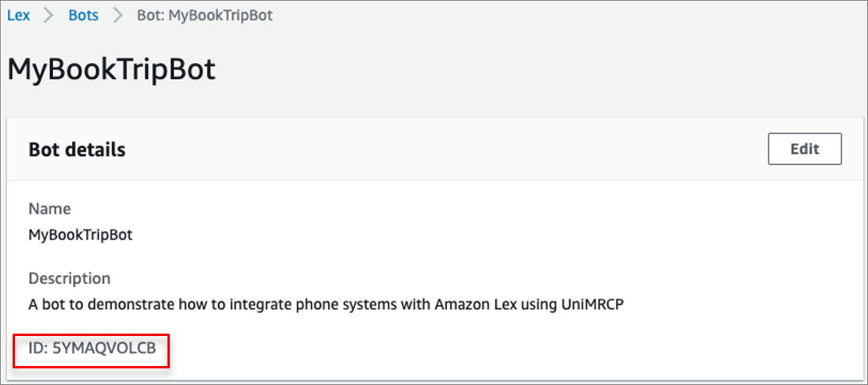Go to the Bots breadcrumb link
This screenshot has height=385, width=868.
click(x=83, y=15)
